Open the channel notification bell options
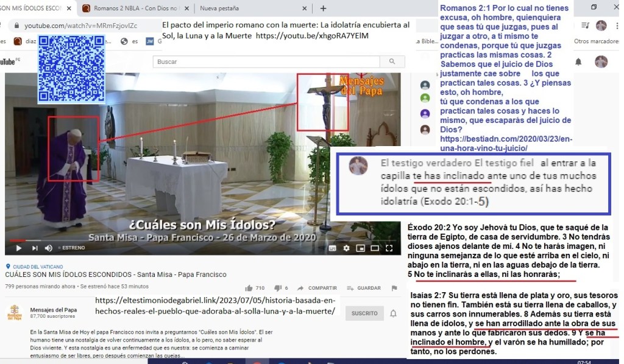The height and width of the screenshot is (364, 624). (x=393, y=313)
